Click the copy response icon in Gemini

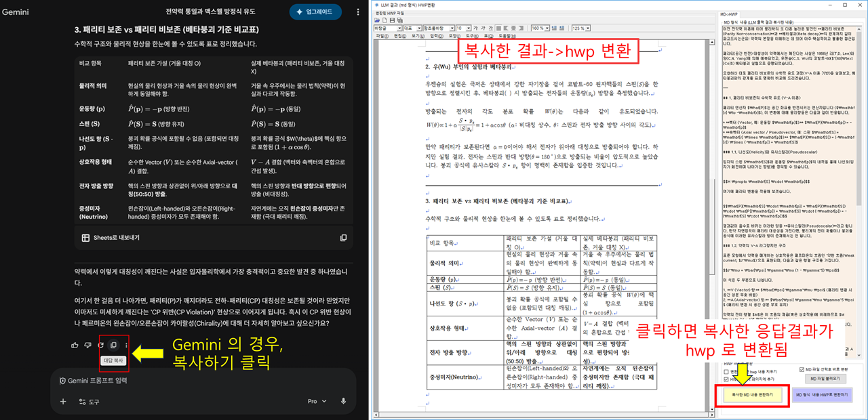pos(113,345)
